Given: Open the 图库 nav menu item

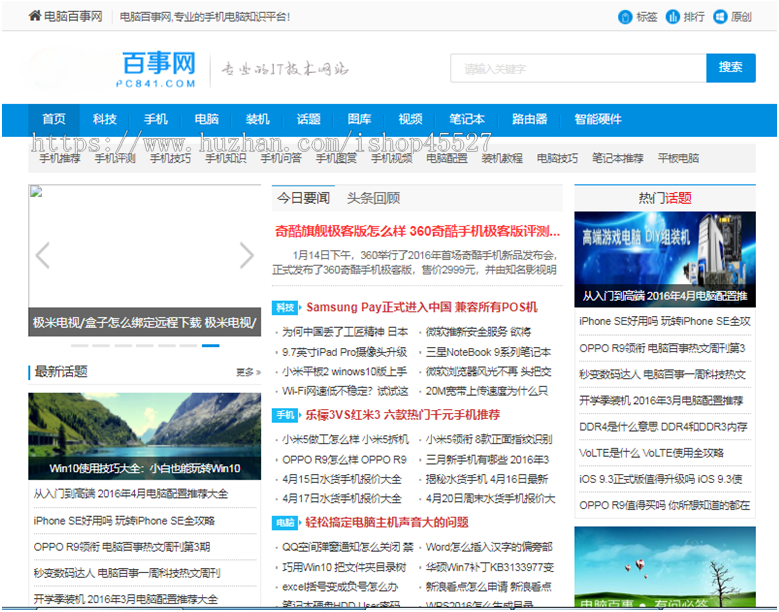Looking at the screenshot, I should coord(359,119).
